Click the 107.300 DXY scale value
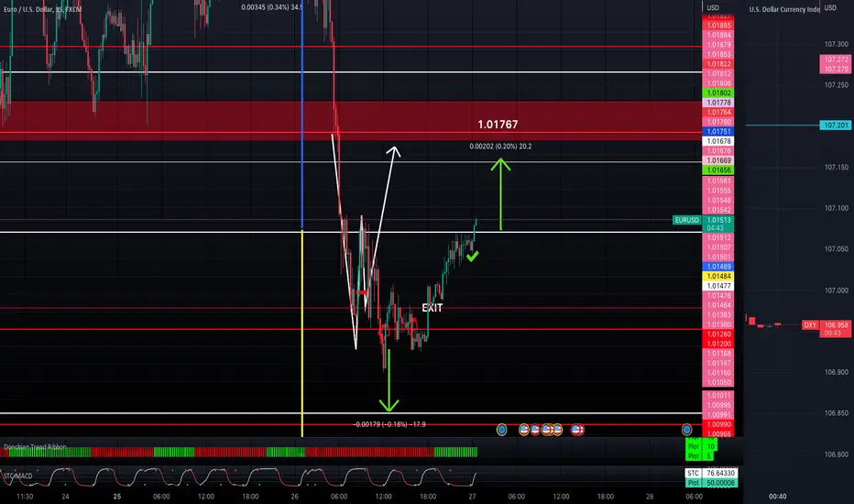The width and height of the screenshot is (854, 504). point(836,44)
